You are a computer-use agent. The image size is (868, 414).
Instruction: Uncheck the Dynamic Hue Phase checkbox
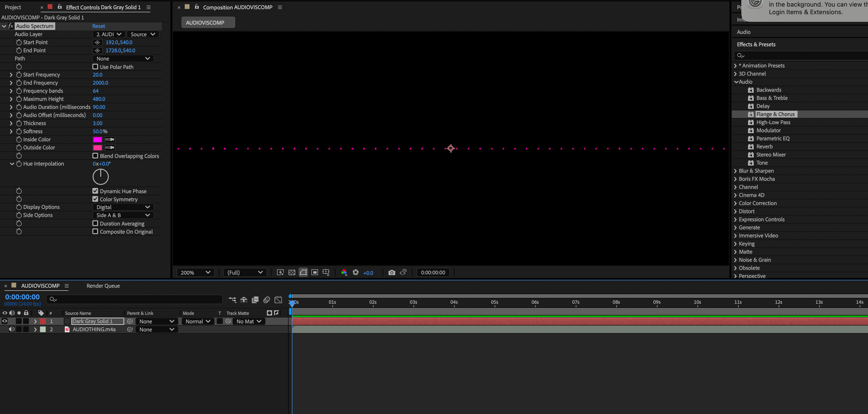pos(95,191)
